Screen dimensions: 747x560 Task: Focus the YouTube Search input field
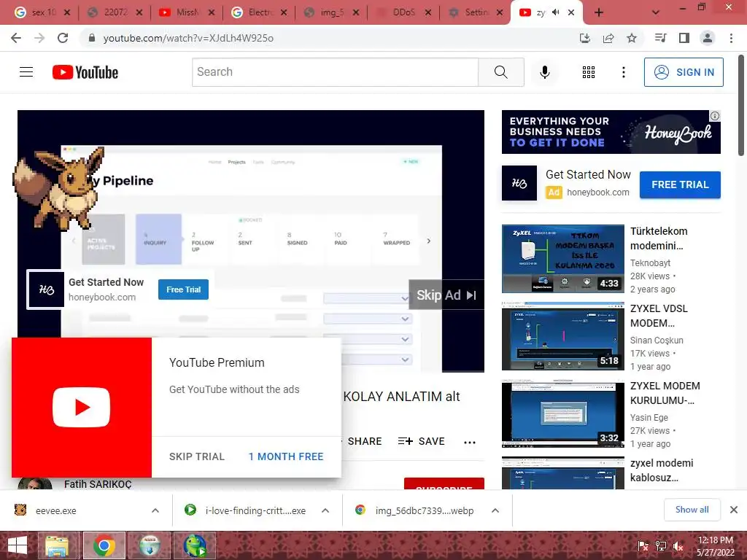tap(335, 72)
